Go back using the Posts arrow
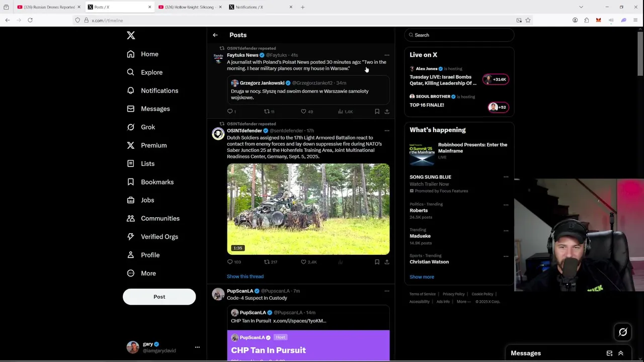644x362 pixels. (215, 35)
